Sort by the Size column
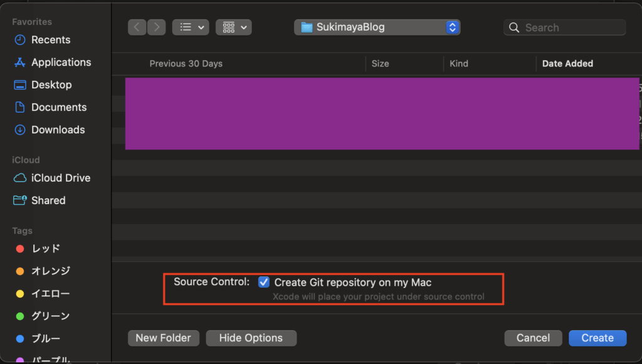 point(380,64)
